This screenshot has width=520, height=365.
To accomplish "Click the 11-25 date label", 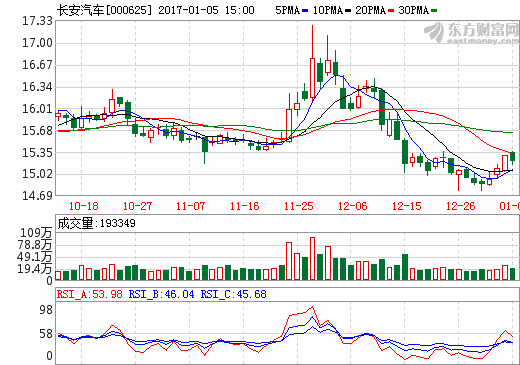I will [x=298, y=206].
